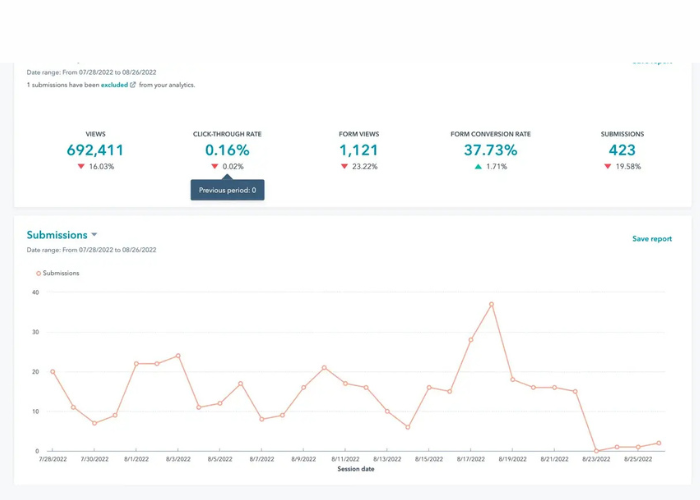Viewport: 700px width, 500px height.
Task: Expand the Submissions chart metric dropdown
Action: (94, 235)
